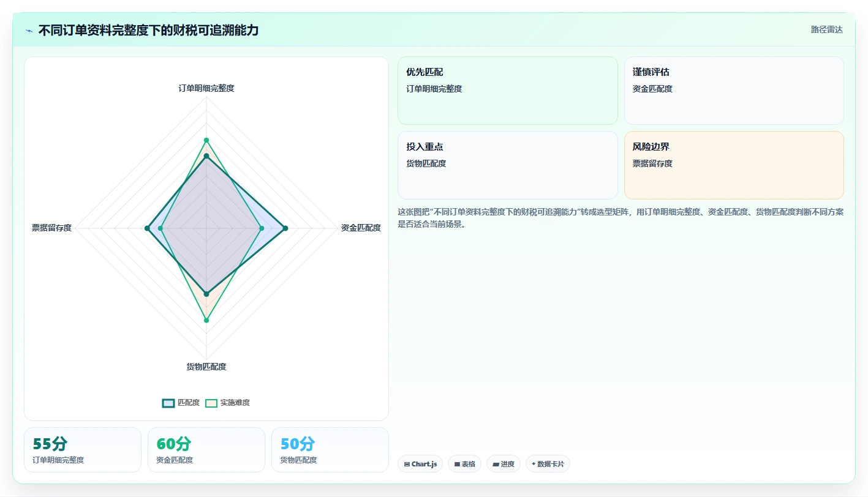Open the 谨慎评估 card
Image resolution: width=868 pixels, height=497 pixels.
pos(734,91)
